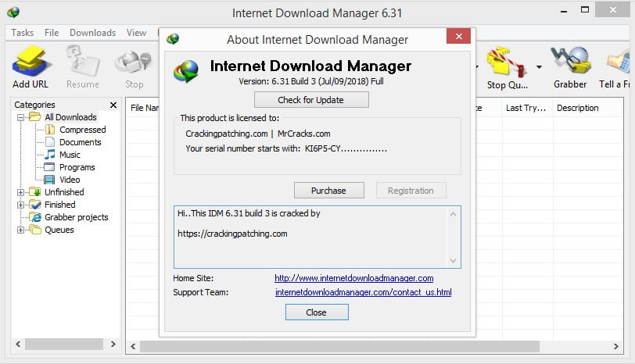This screenshot has height=364, width=635.
Task: Open the Support Team contact link
Action: (x=364, y=292)
